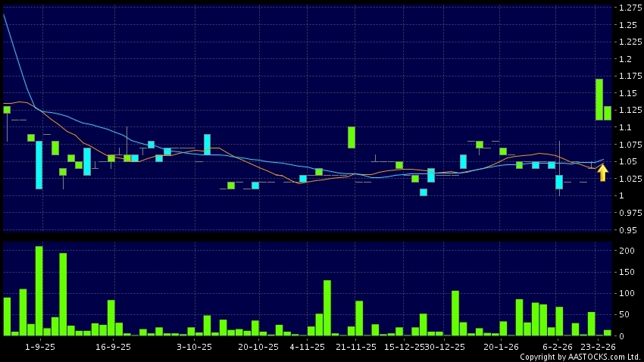Click the tallest volume bar near 1-9-25
644x362 pixels.
click(x=39, y=290)
